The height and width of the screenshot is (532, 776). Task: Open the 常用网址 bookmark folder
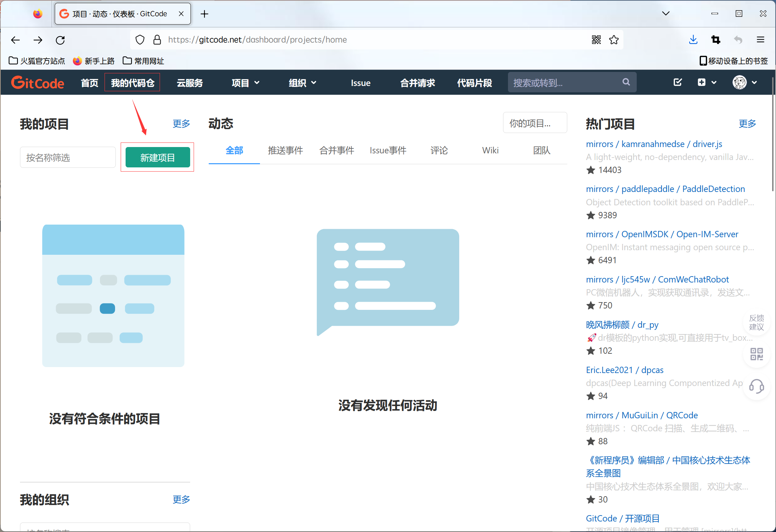[x=143, y=61]
